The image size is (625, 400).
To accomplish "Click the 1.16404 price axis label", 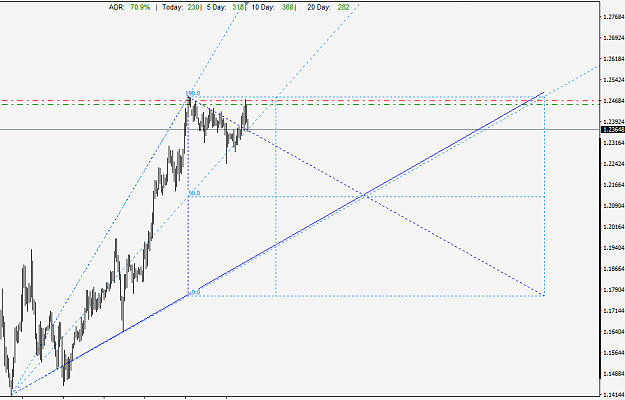I will click(613, 332).
